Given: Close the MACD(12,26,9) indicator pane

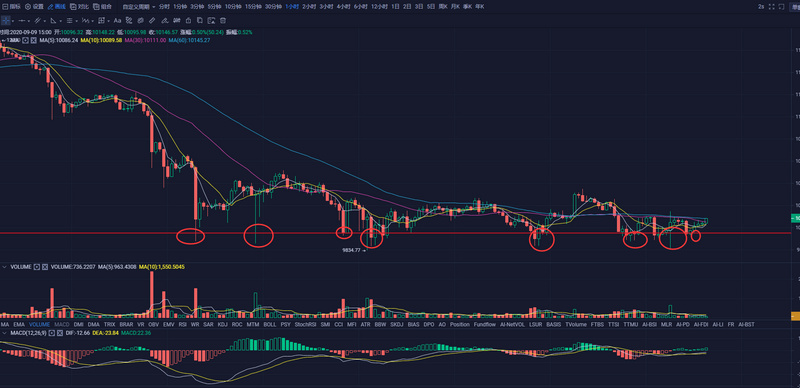Looking at the screenshot, I should 60,333.
